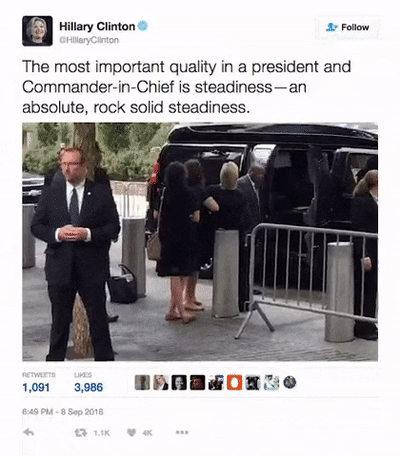Open the @HillaryClinton handle link
The height and width of the screenshot is (456, 400).
coord(89,40)
